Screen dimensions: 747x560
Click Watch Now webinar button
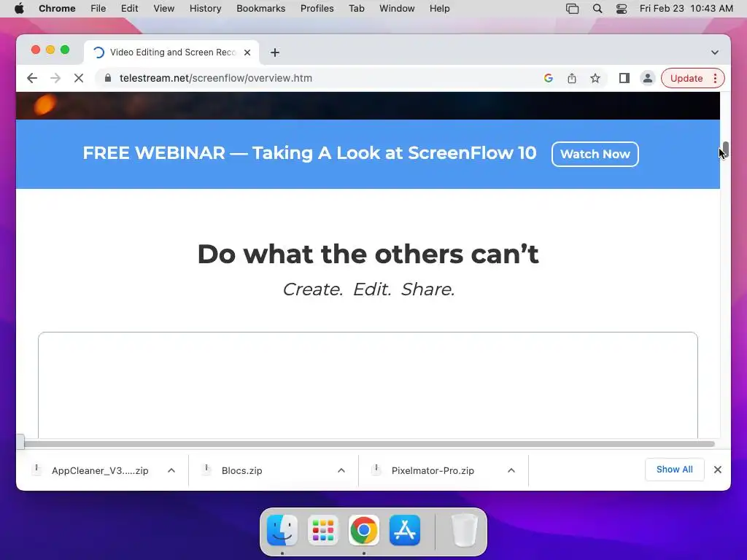[595, 155]
